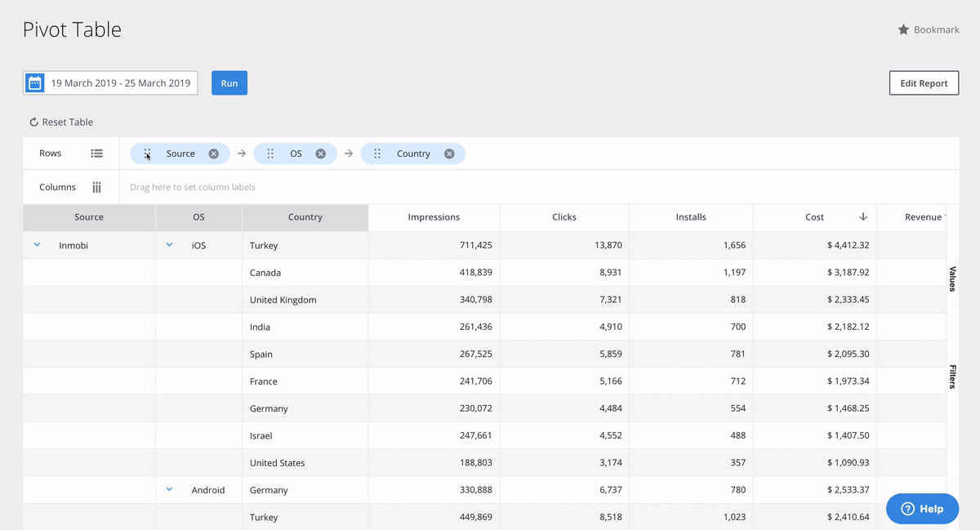This screenshot has height=530, width=980.
Task: Open the Help chat button
Action: click(922, 509)
